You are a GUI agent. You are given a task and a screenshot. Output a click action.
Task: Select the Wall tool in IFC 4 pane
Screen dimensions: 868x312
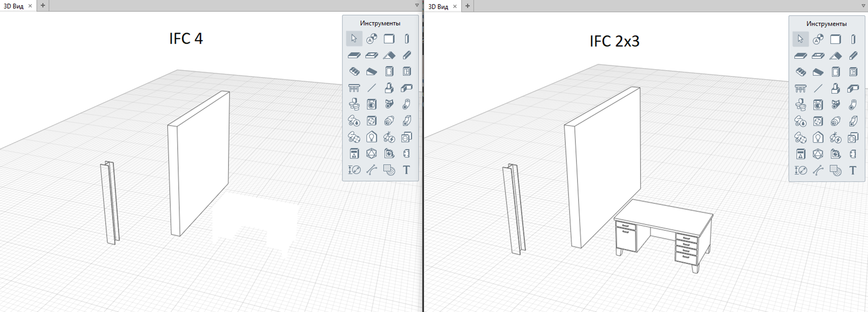coord(389,39)
